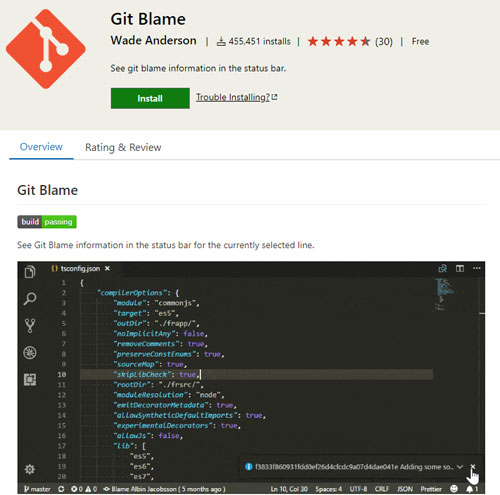The height and width of the screenshot is (495, 500).
Task: Open the Rating & Review tab
Action: (x=123, y=147)
